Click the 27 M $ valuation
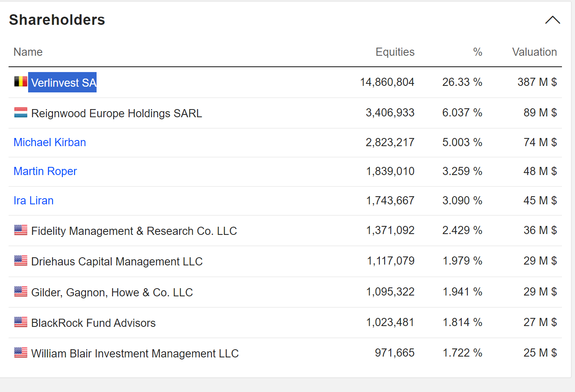Image resolution: width=575 pixels, height=392 pixels. 540,322
